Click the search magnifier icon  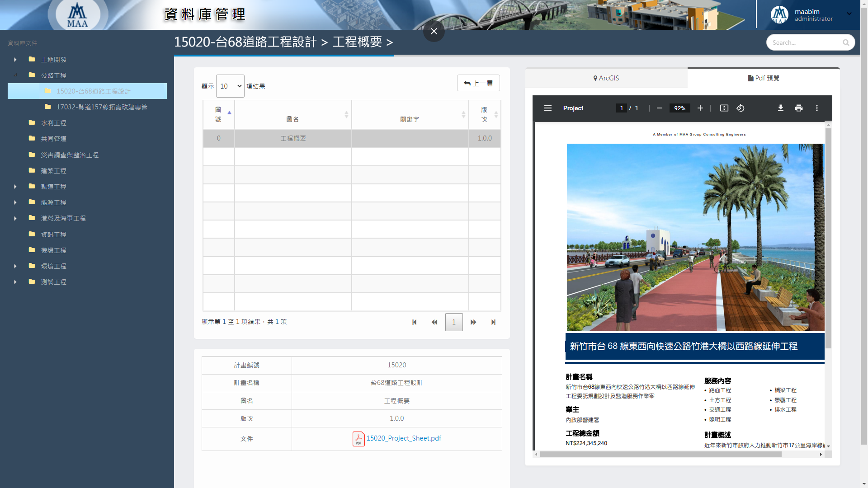coord(846,42)
